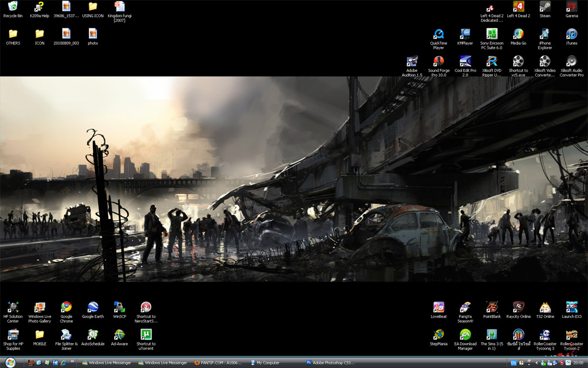Select Shortcut to NeroStartSmart icon
This screenshot has width=588, height=368.
click(x=146, y=313)
